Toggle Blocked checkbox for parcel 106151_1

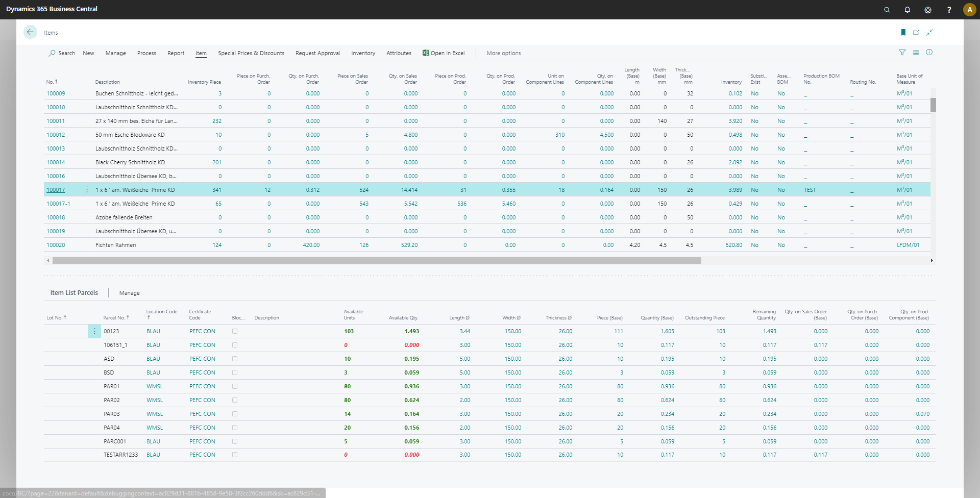pyautogui.click(x=235, y=345)
